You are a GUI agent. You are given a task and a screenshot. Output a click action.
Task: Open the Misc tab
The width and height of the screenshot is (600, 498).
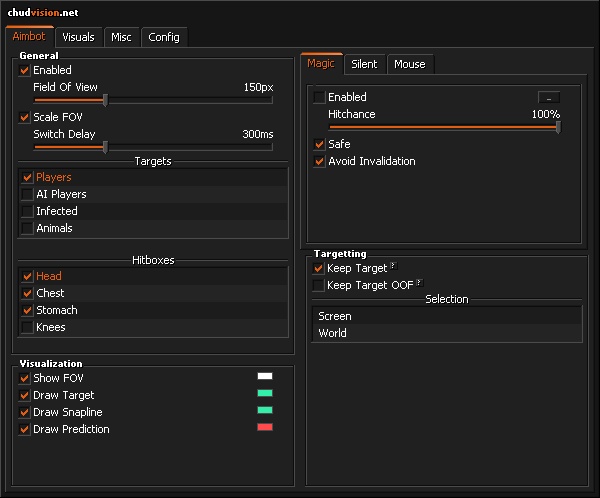point(121,37)
